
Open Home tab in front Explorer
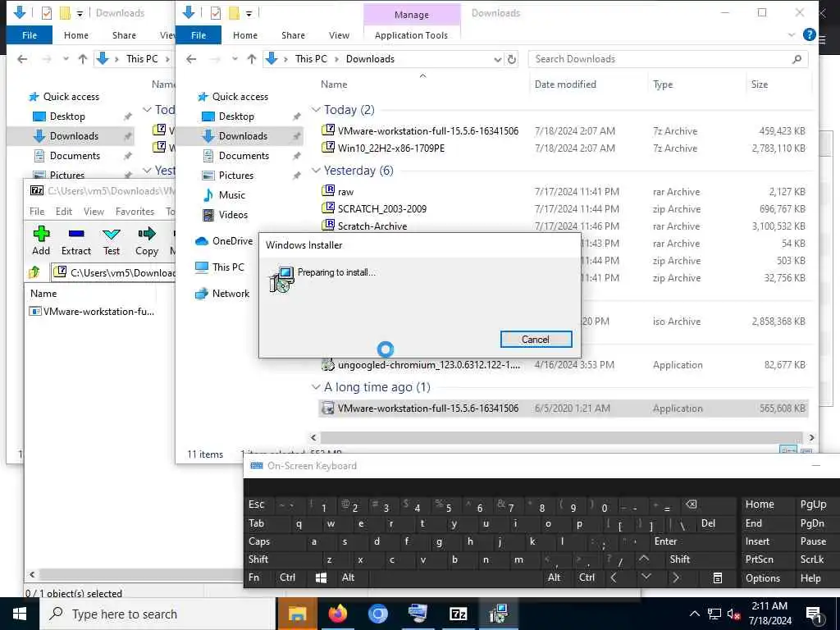245,35
